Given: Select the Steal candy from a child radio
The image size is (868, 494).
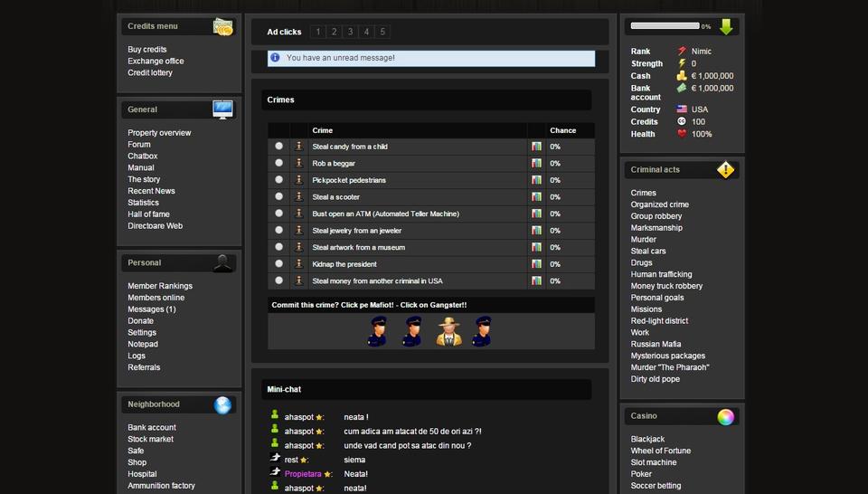Looking at the screenshot, I should tap(278, 146).
